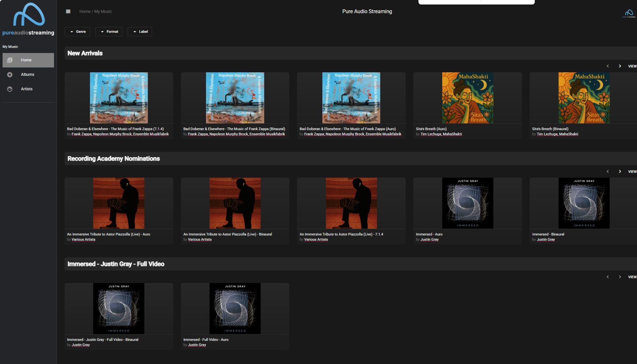Select Artists in the sidebar menu
This screenshot has width=637, height=364.
(27, 89)
